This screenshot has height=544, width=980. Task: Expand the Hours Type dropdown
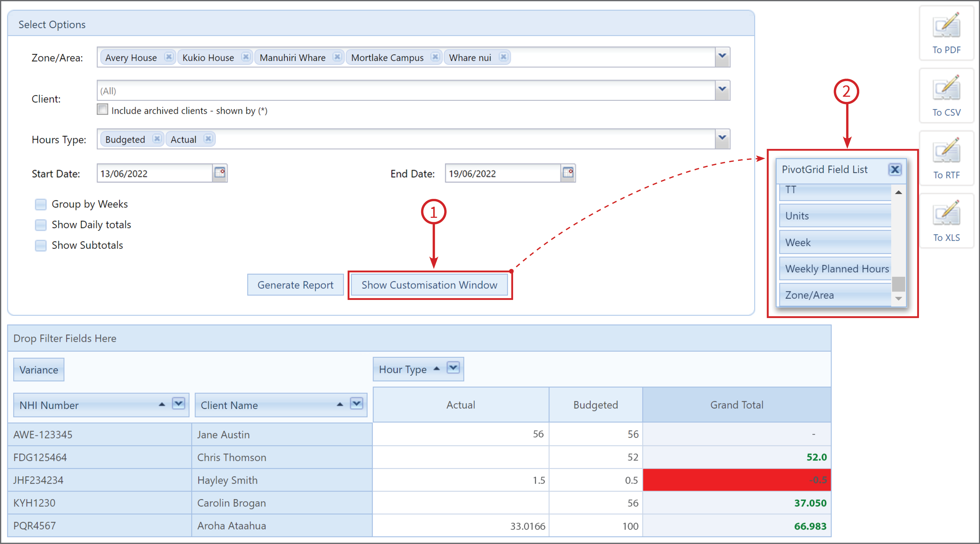(722, 139)
